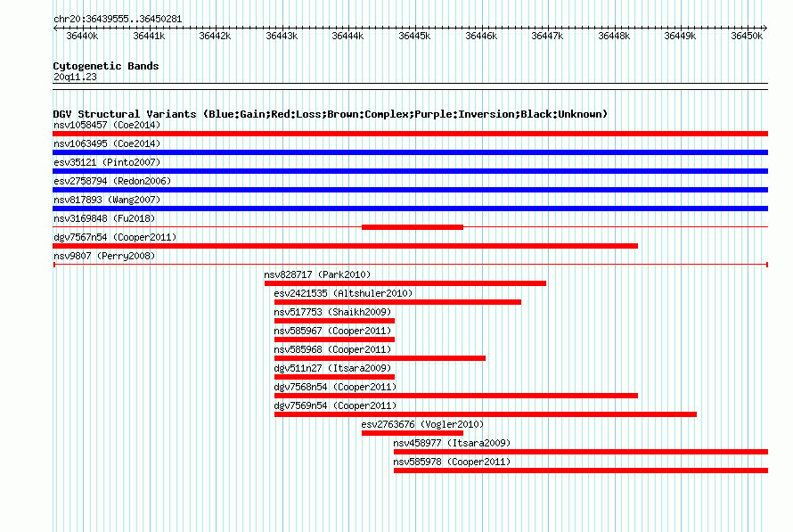Click the label text nsv1063495 (Coe2014)

(107, 143)
